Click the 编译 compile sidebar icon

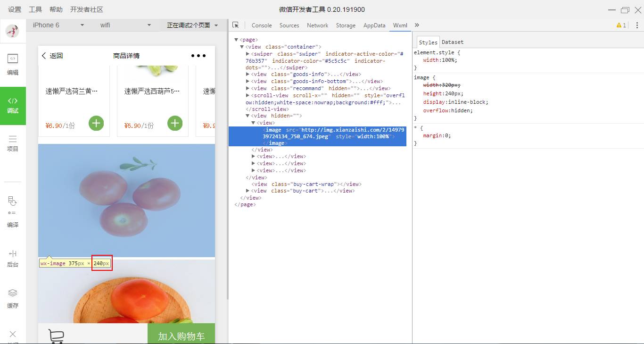[x=13, y=211]
